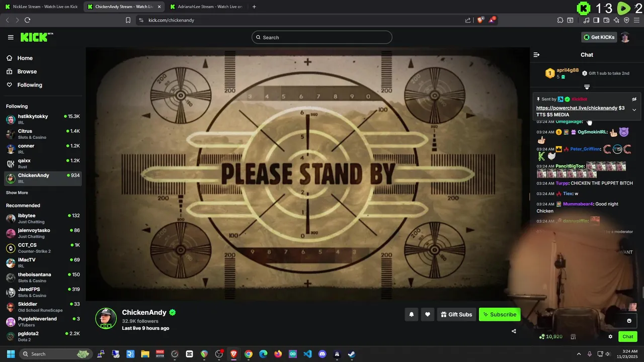Send the message with the Chat button

click(628, 337)
